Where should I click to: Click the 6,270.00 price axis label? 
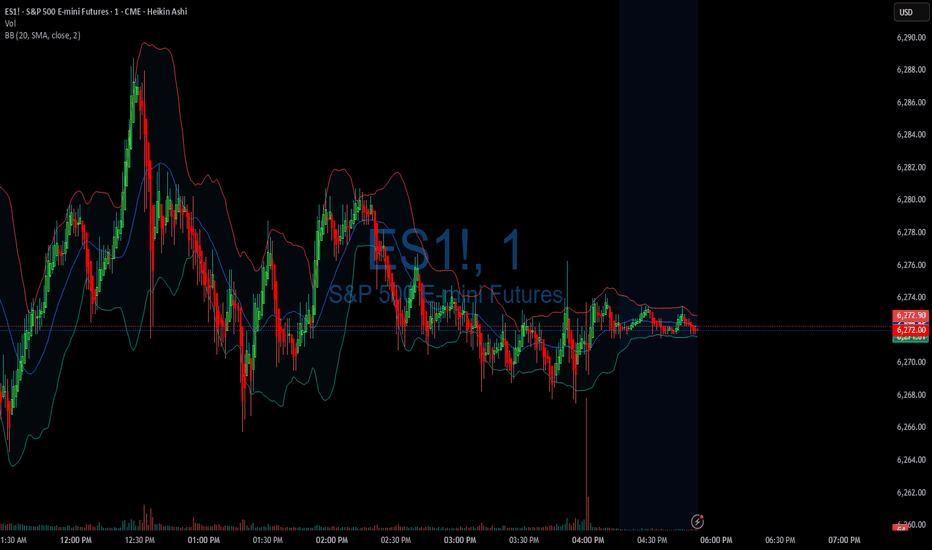(x=911, y=362)
